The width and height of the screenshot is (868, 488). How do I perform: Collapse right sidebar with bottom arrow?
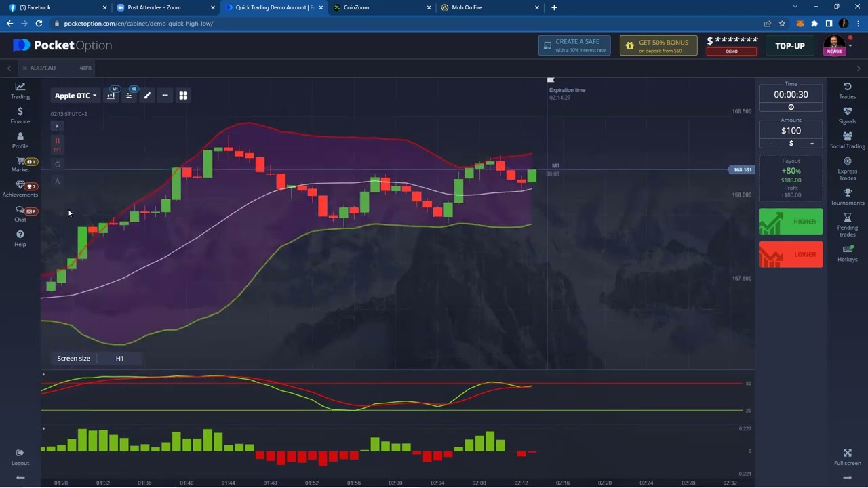point(847,478)
